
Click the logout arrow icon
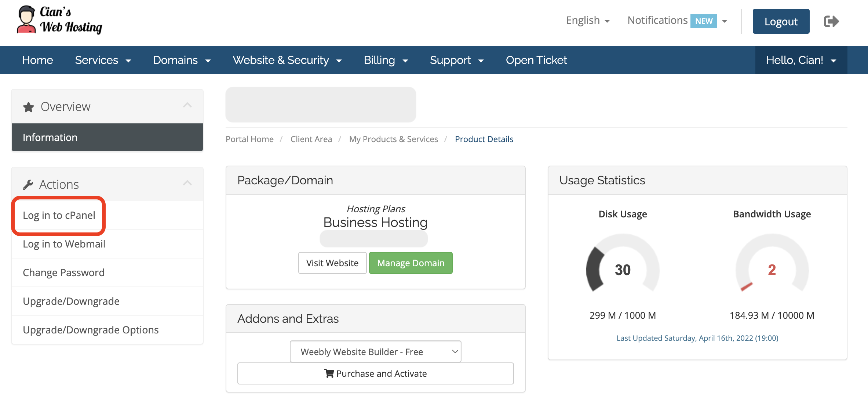pyautogui.click(x=832, y=21)
